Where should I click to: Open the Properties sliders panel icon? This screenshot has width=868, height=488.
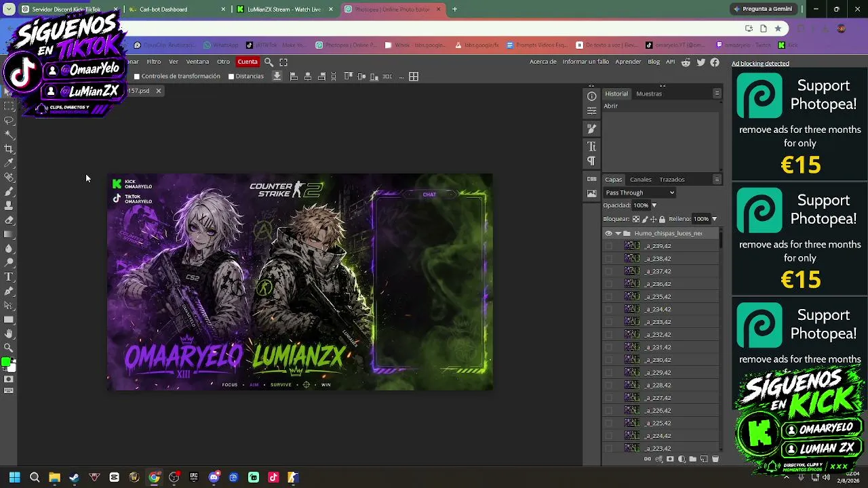pos(592,111)
